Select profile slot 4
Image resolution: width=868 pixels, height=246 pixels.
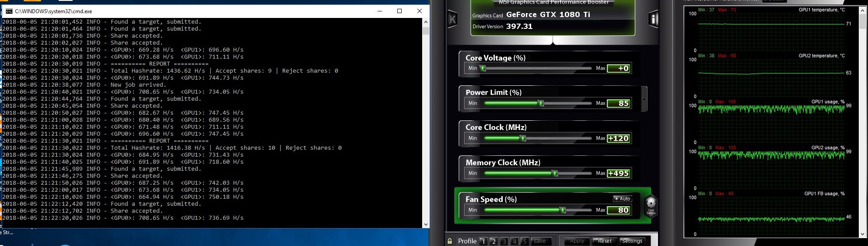point(514,241)
